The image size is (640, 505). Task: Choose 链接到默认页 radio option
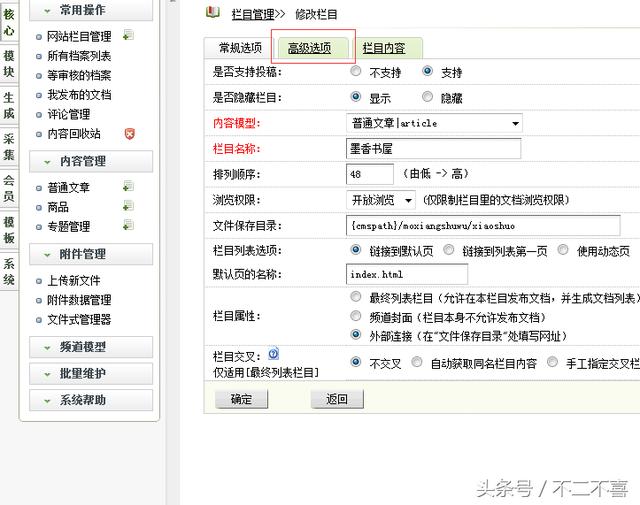click(356, 249)
